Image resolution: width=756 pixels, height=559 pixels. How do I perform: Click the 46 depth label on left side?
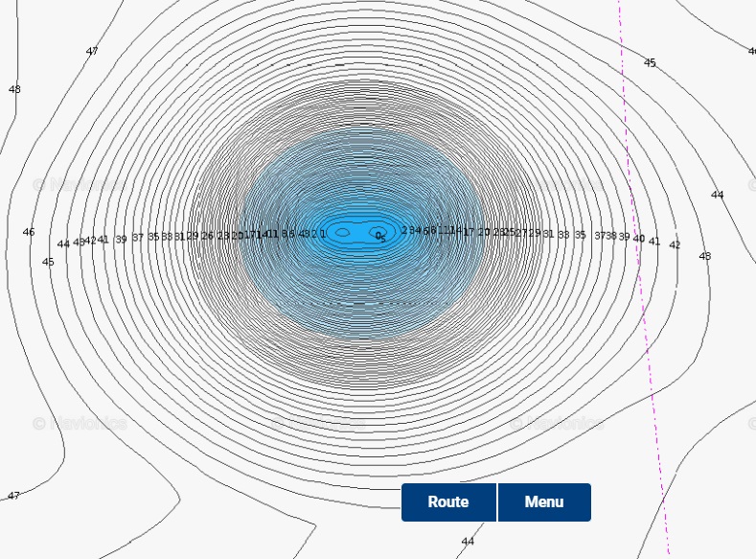tap(29, 232)
